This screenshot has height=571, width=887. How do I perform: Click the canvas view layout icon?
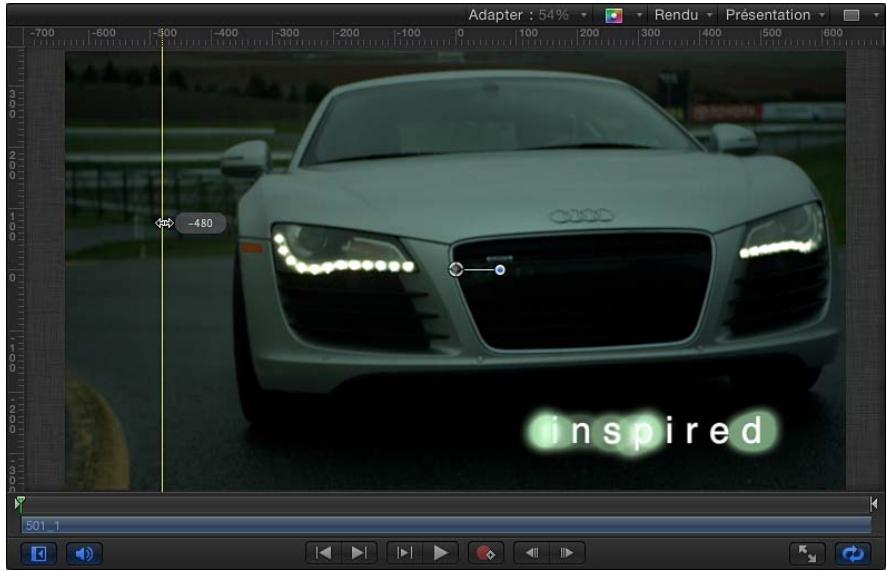[x=851, y=15]
